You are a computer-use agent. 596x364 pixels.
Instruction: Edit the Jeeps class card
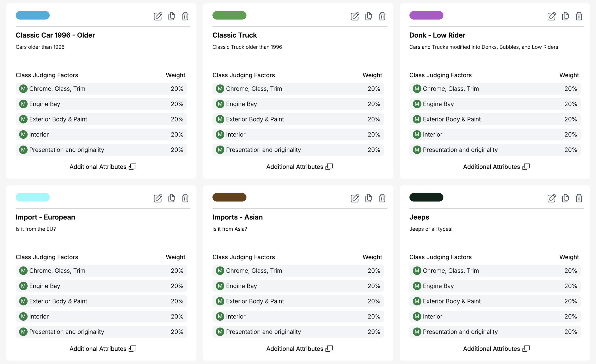click(x=551, y=198)
